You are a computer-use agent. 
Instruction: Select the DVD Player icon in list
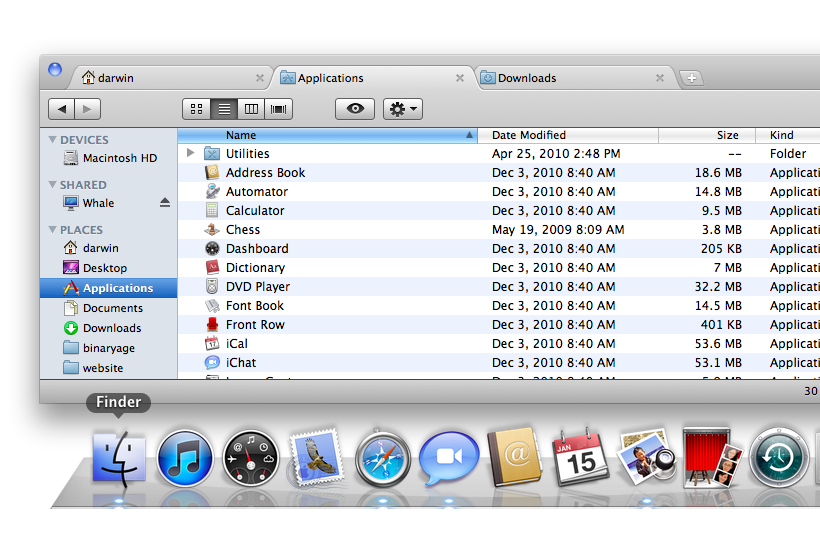point(212,286)
